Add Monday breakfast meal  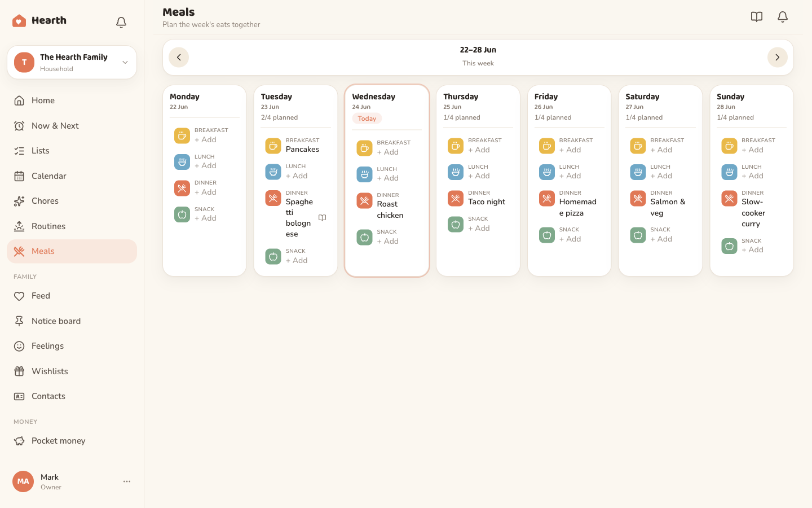205,140
